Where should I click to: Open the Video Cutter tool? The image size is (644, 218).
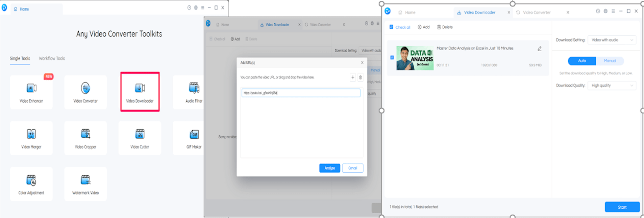pyautogui.click(x=140, y=138)
